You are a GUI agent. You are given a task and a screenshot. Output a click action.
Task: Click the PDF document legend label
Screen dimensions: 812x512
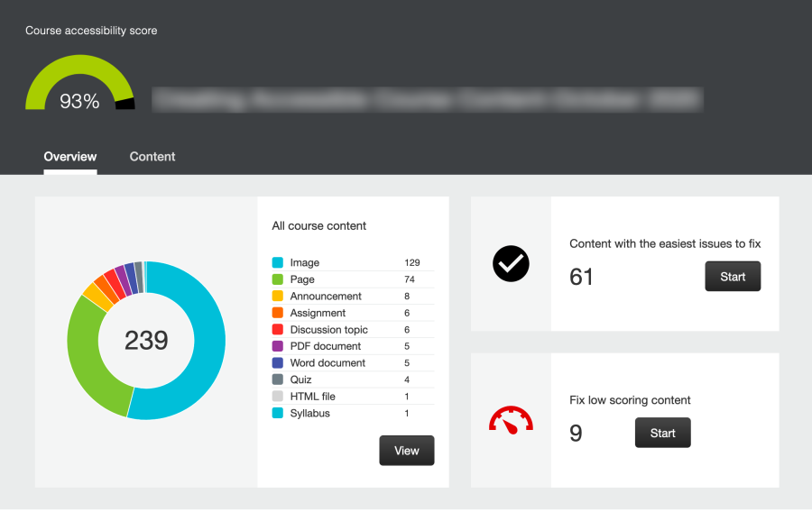click(x=325, y=346)
